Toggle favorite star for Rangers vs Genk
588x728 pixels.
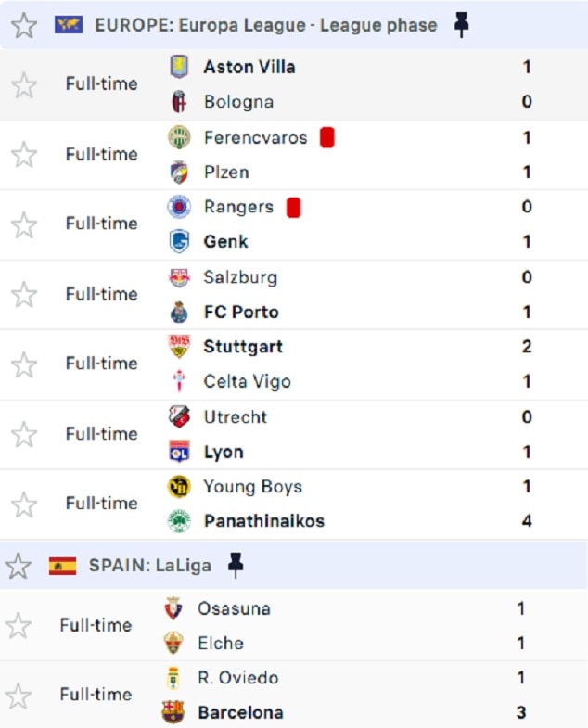(x=23, y=225)
